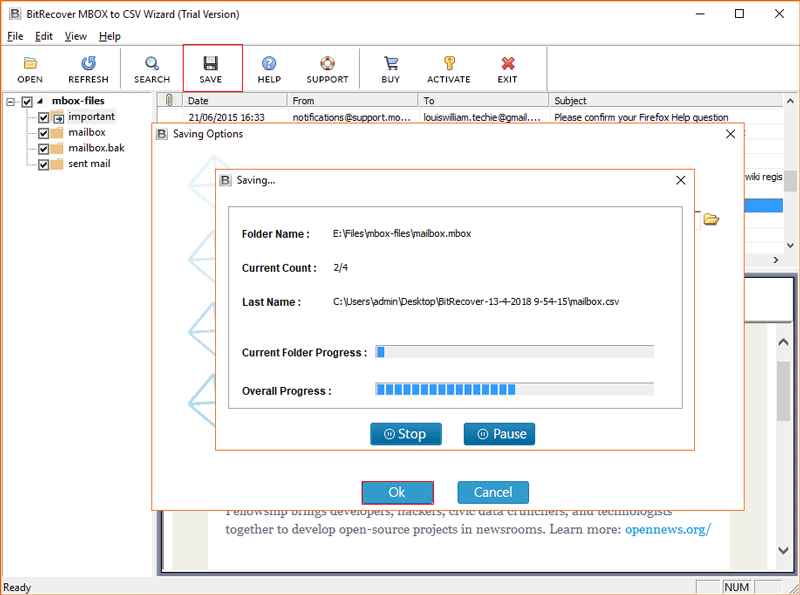Sort by the To column header
This screenshot has height=595, width=800.
coord(484,100)
